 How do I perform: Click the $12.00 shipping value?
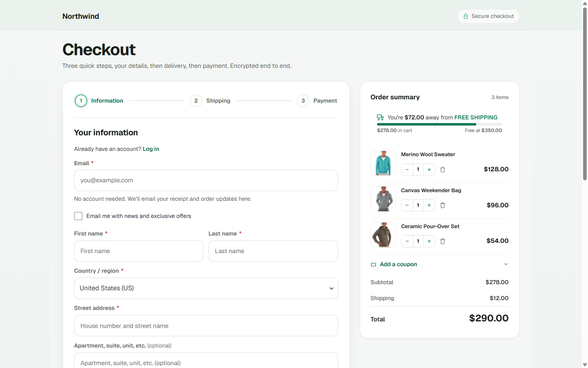pyautogui.click(x=499, y=298)
